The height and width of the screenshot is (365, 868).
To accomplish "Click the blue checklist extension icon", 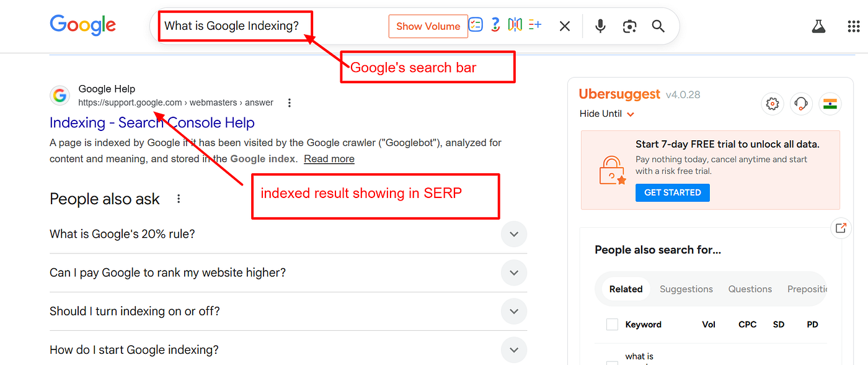I will pos(476,24).
